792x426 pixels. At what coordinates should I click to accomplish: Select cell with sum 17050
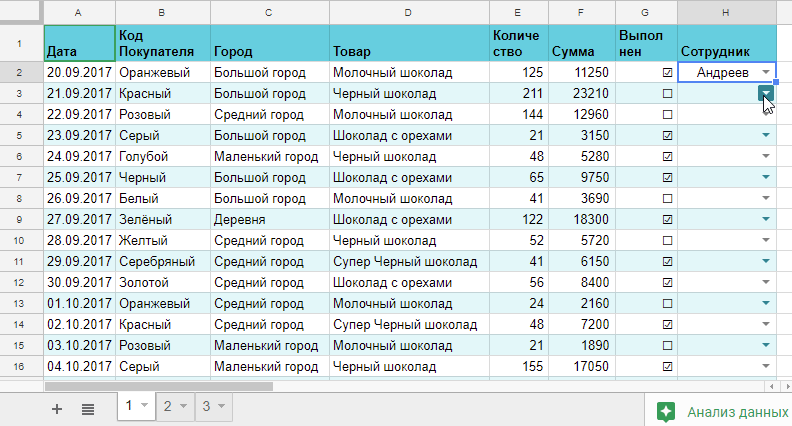coord(582,366)
